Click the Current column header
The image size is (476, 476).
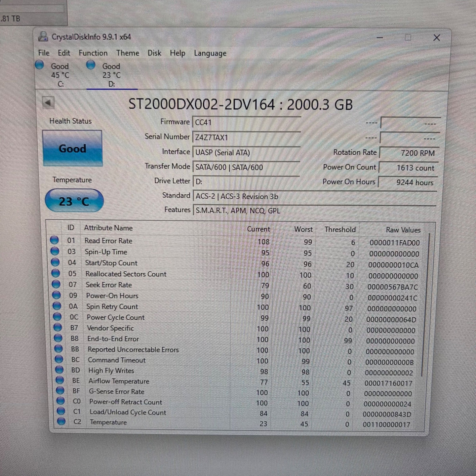pyautogui.click(x=258, y=229)
